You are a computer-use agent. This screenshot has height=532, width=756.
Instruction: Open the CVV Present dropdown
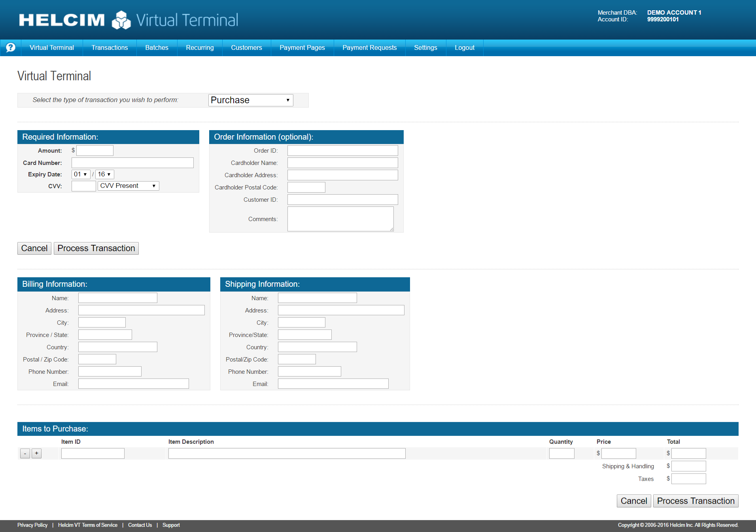coord(128,186)
